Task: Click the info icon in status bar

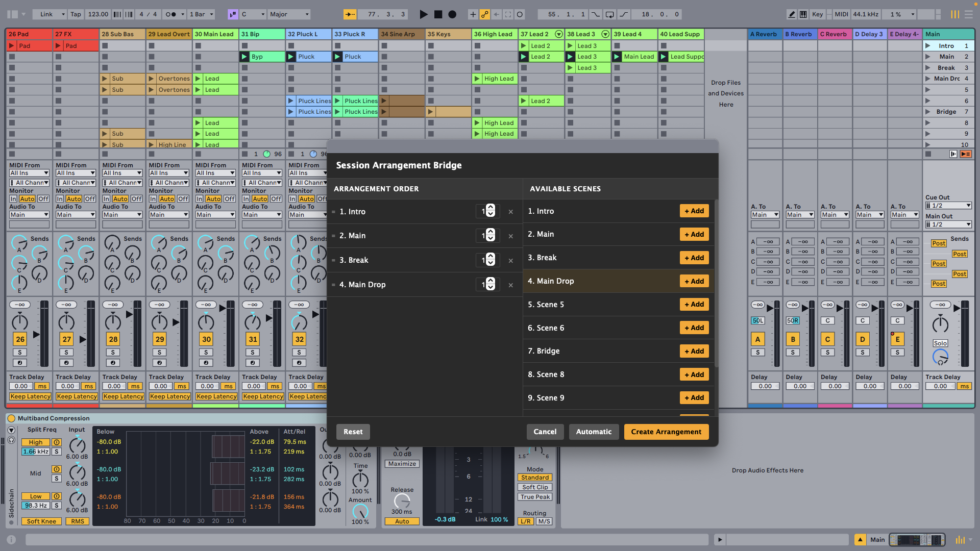Action: (11, 539)
